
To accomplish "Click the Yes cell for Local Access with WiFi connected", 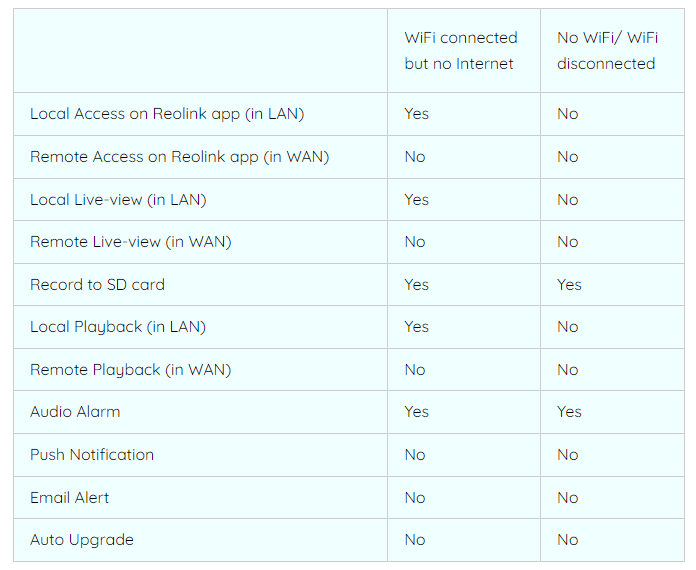I will [x=416, y=114].
